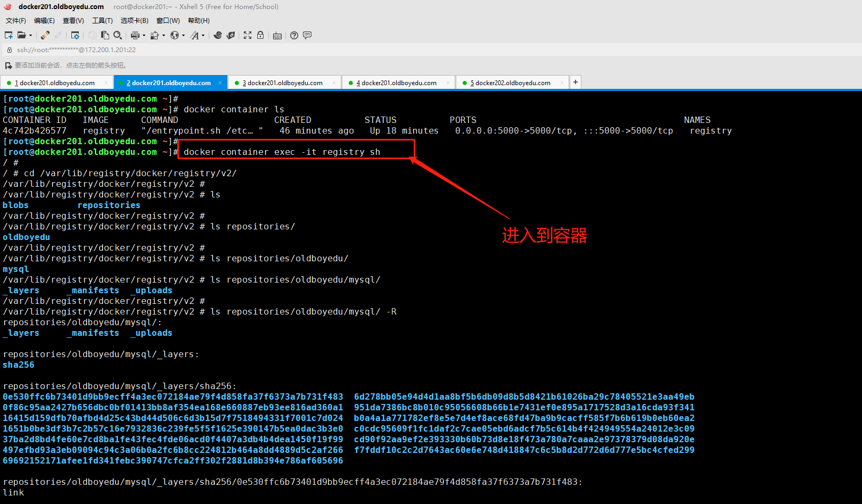
Task: Click the plus button to add new tab
Action: pyautogui.click(x=576, y=82)
